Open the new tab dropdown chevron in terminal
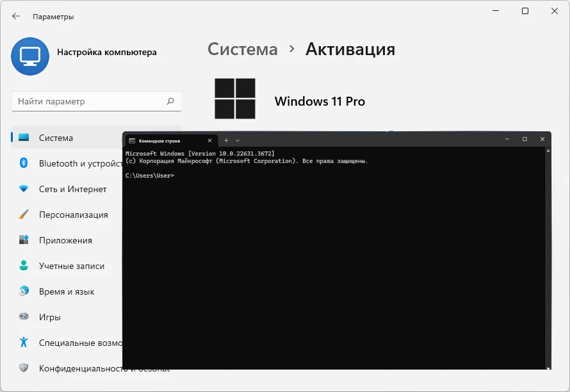Viewport: 570px width, 392px height. (x=237, y=140)
